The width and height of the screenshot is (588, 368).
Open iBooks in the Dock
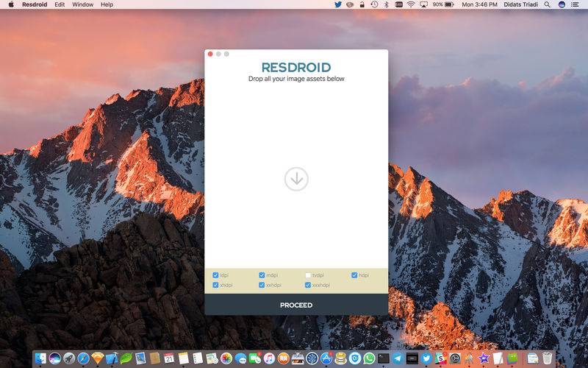(x=284, y=358)
